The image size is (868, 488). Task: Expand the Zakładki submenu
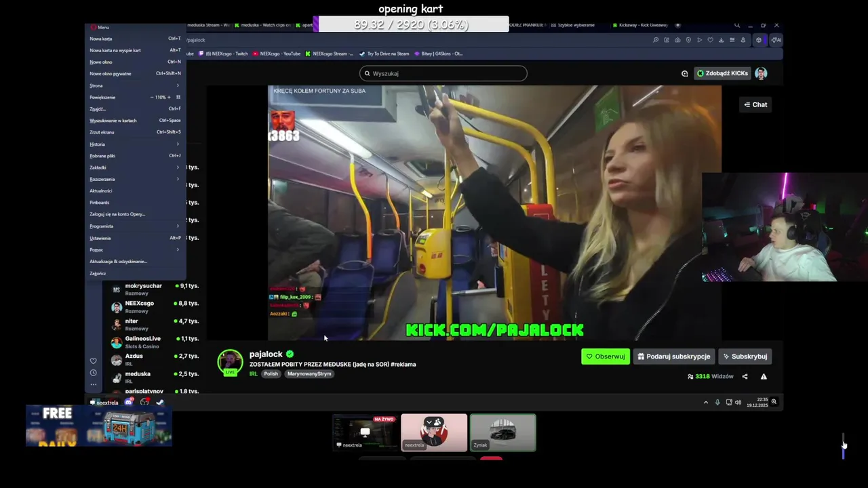tap(136, 167)
